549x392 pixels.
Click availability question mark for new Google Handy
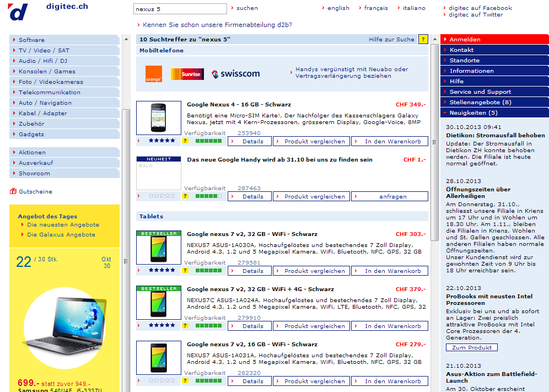(186, 196)
